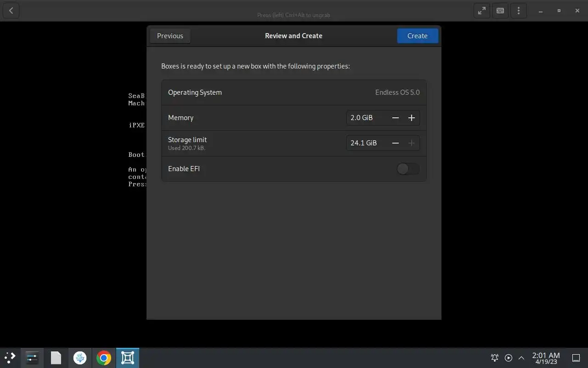Switch to the Boxes app in taskbar

coord(128,357)
